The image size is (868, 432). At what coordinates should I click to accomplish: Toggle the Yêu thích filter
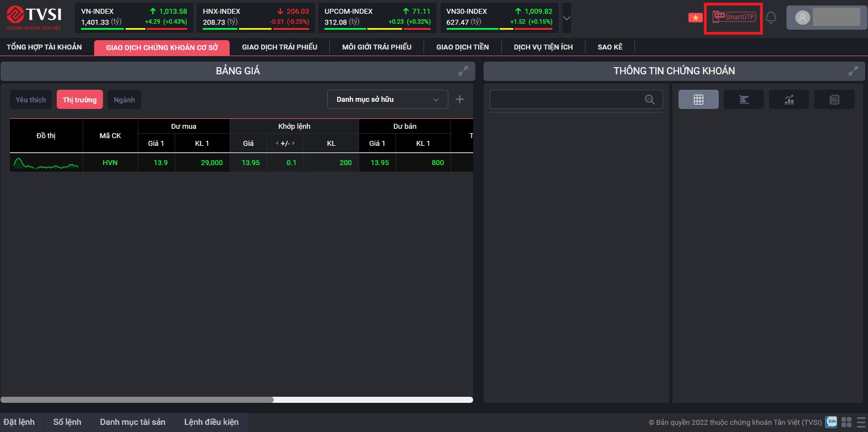click(x=31, y=100)
